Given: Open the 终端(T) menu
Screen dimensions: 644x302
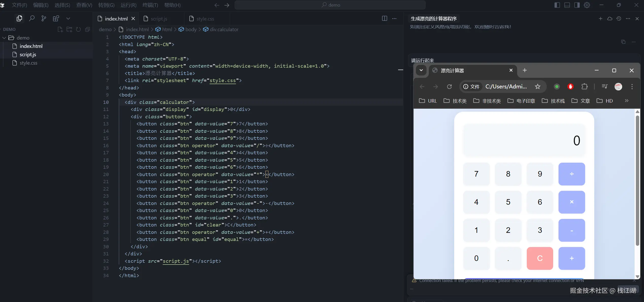Looking at the screenshot, I should point(150,5).
